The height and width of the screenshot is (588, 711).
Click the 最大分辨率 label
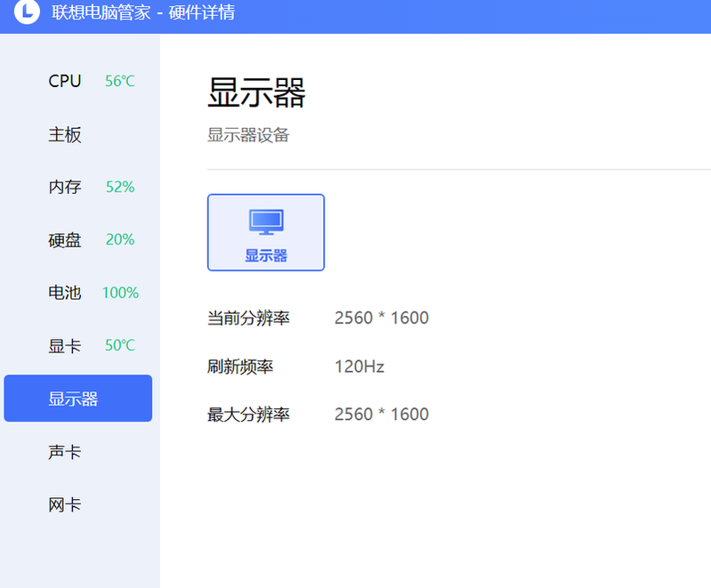click(x=248, y=415)
